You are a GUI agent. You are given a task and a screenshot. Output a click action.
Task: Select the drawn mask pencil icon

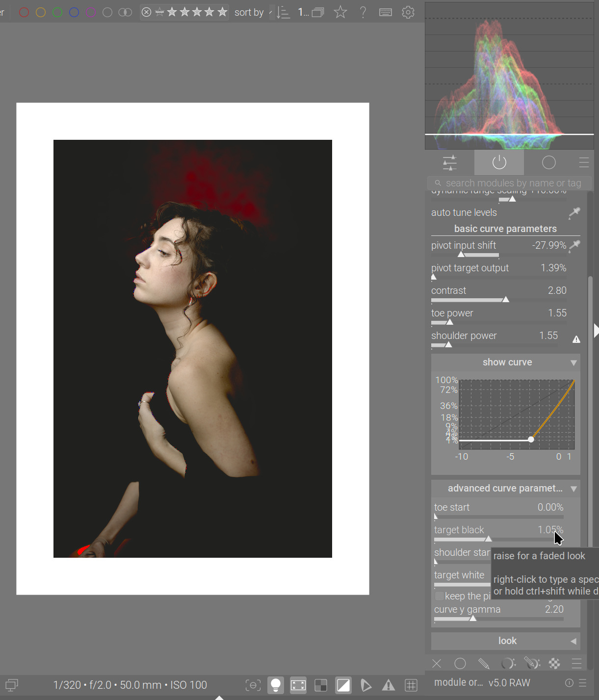[x=484, y=664]
